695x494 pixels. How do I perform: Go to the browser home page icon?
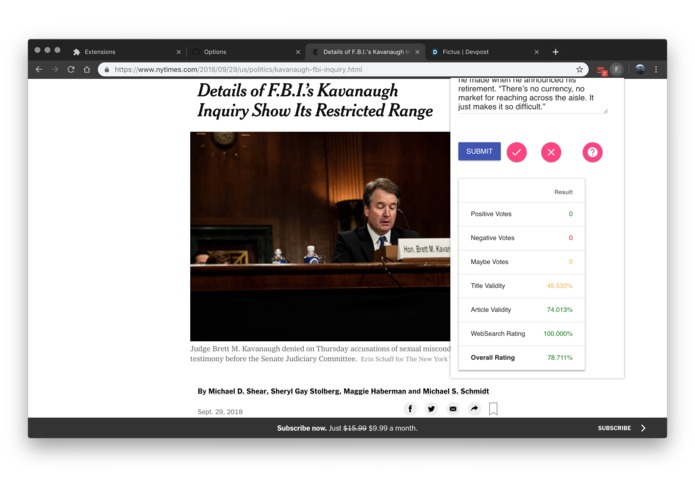[x=87, y=70]
